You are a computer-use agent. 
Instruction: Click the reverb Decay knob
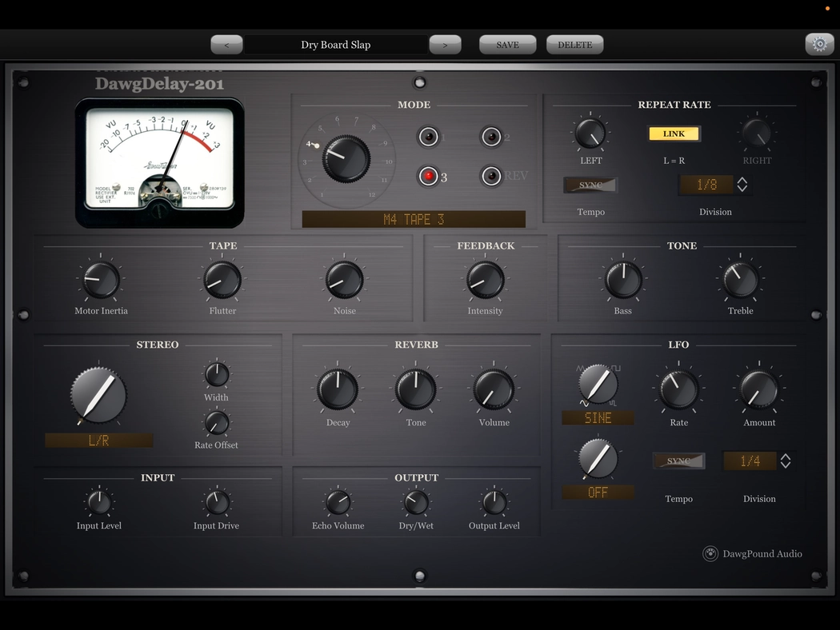pos(338,389)
